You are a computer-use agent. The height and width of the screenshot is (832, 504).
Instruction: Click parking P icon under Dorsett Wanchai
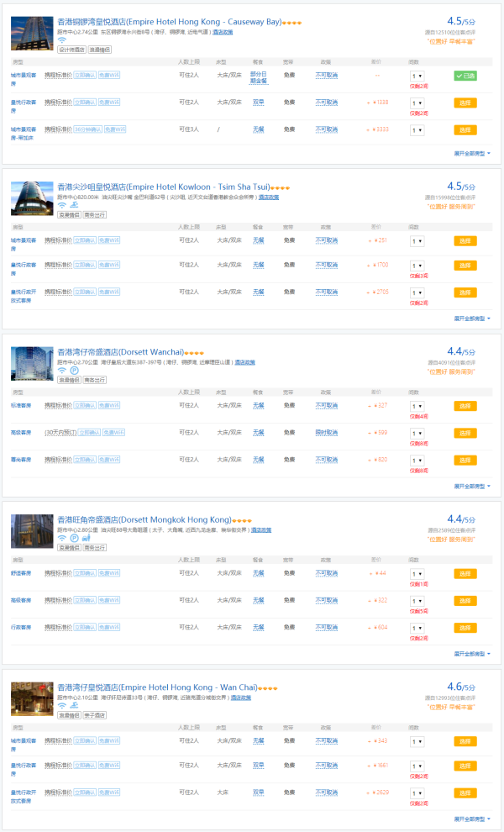pyautogui.click(x=74, y=371)
